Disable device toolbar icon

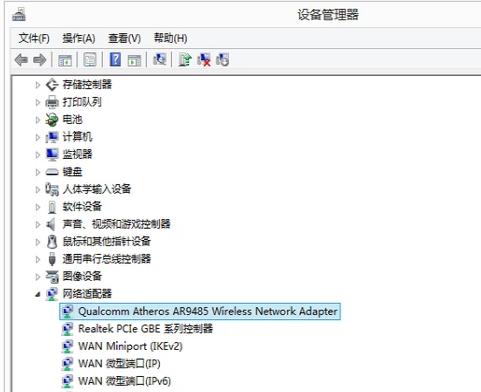(222, 60)
